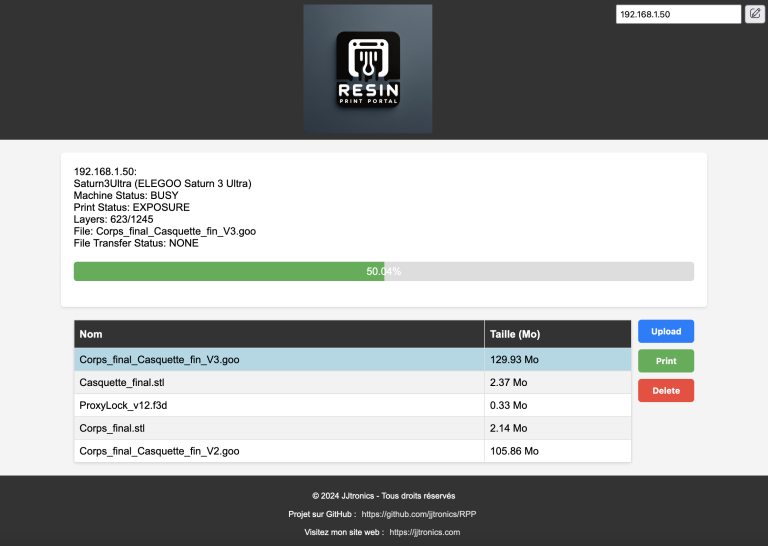
Task: Click the JJtronics copyright footer text
Action: (384, 496)
